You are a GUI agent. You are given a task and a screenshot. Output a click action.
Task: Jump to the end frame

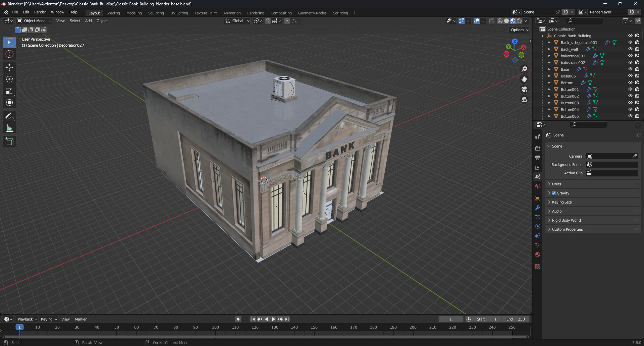tap(287, 319)
